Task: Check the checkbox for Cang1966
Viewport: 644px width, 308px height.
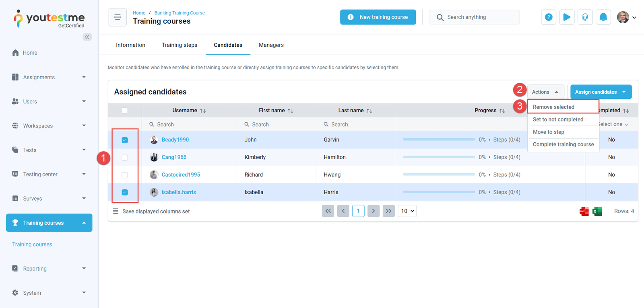Action: (x=125, y=158)
